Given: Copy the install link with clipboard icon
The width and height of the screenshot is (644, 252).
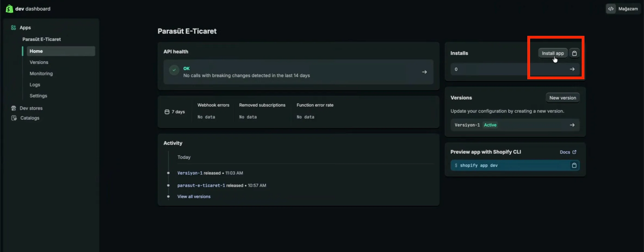Looking at the screenshot, I should tap(574, 53).
